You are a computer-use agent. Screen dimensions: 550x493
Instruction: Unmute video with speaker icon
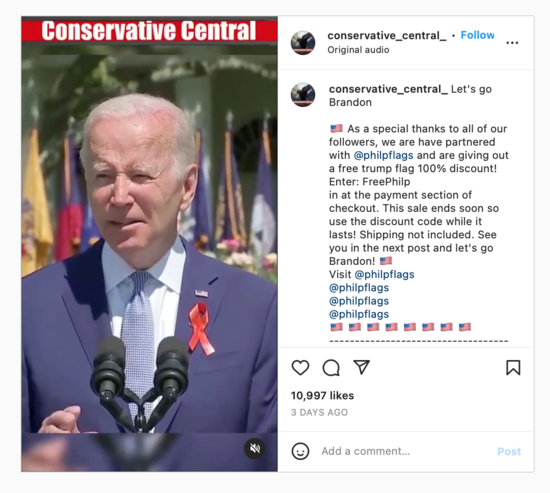[x=255, y=448]
